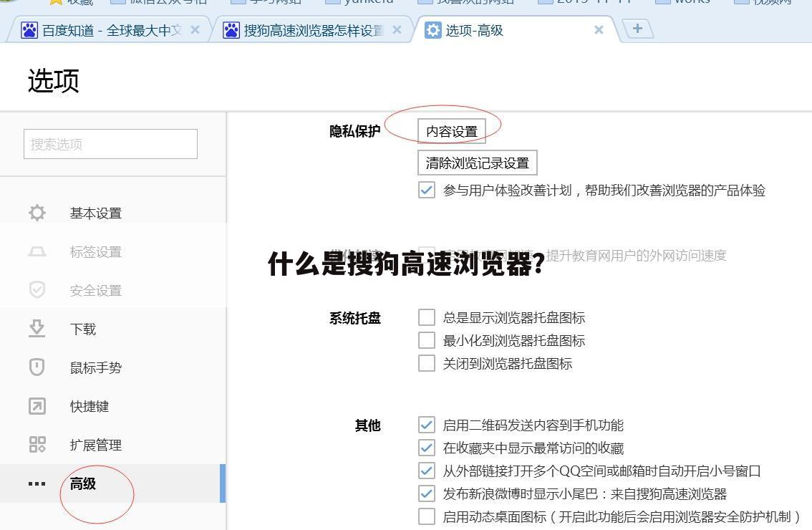Open 安全设置 section
Screen dimensions: 812x530
pos(113,290)
